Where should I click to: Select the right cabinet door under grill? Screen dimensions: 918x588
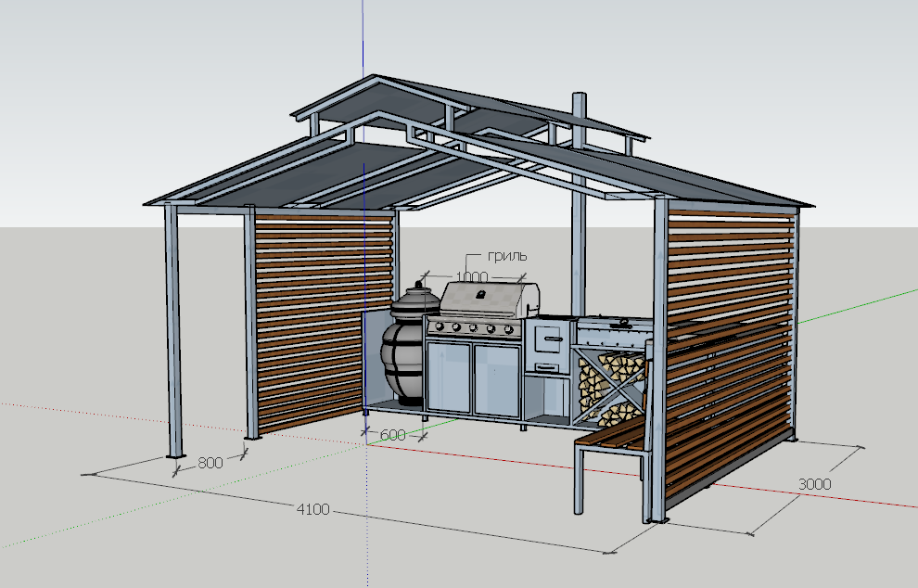coord(497,378)
